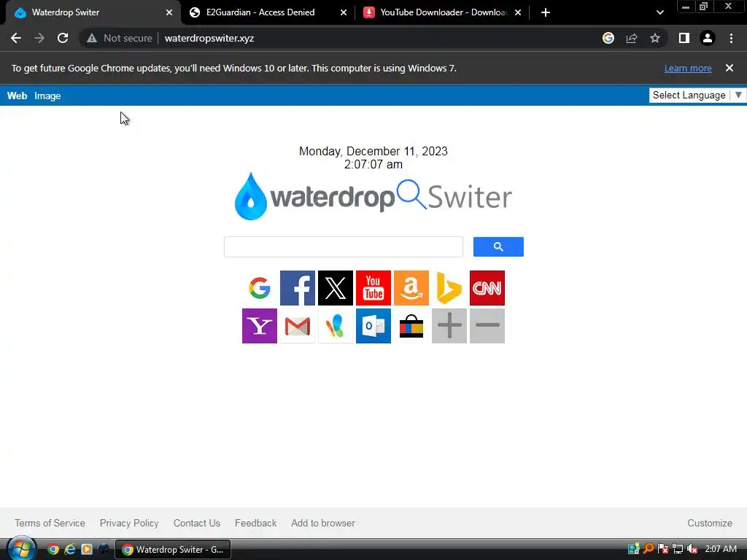
Task: Click the Not secure warning indicator
Action: tap(119, 38)
